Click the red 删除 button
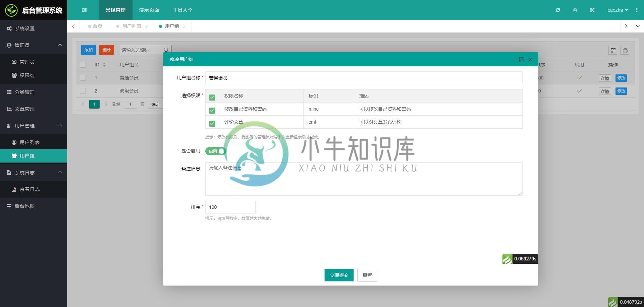 click(x=107, y=50)
